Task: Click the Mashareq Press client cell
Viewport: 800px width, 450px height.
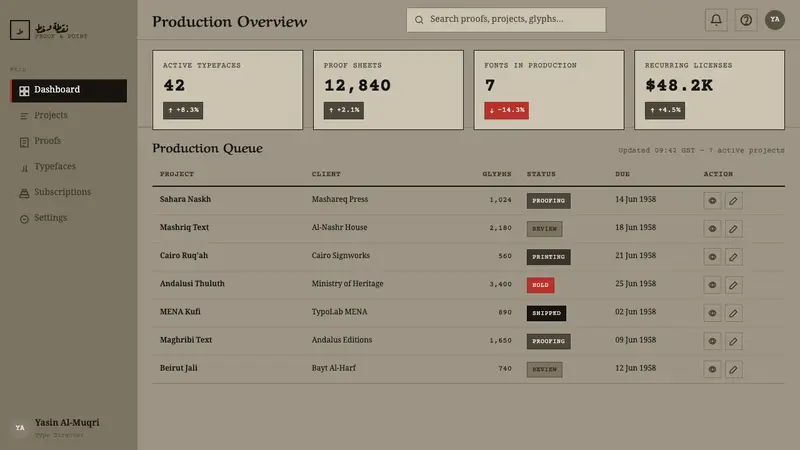Action: [x=340, y=199]
